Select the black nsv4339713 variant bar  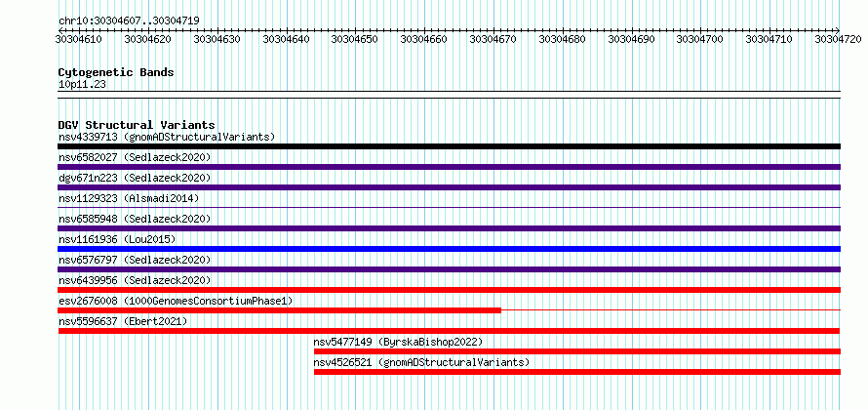coord(449,146)
